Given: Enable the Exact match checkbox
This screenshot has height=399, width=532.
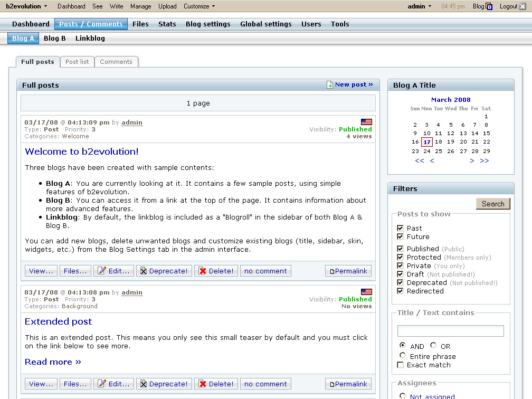Looking at the screenshot, I should pos(401,365).
